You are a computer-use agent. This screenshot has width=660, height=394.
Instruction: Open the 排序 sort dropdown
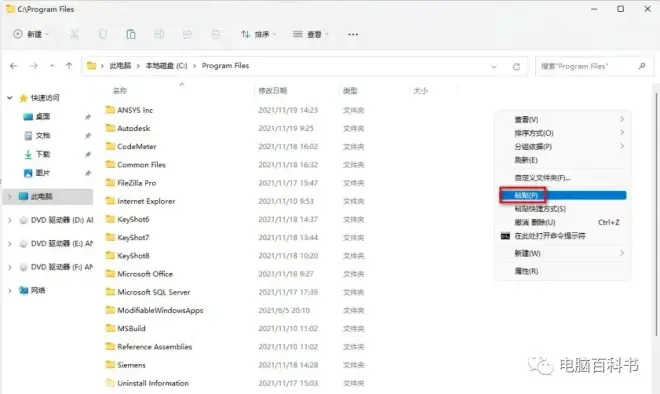coord(258,34)
